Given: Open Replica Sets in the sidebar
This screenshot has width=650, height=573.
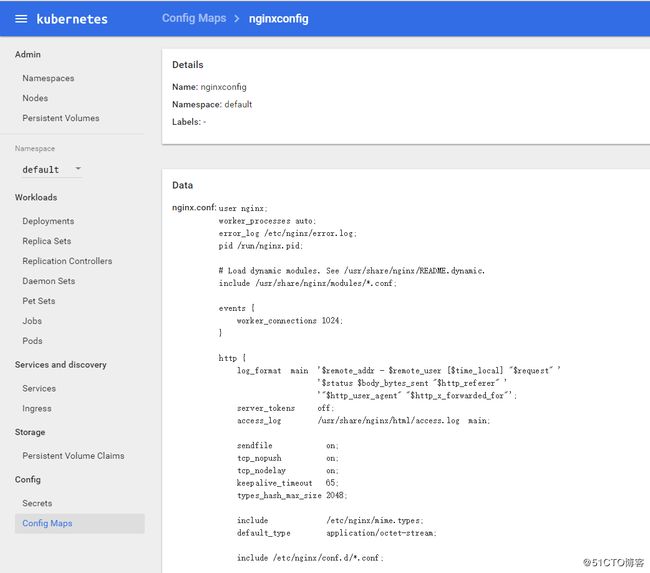Looking at the screenshot, I should click(47, 241).
